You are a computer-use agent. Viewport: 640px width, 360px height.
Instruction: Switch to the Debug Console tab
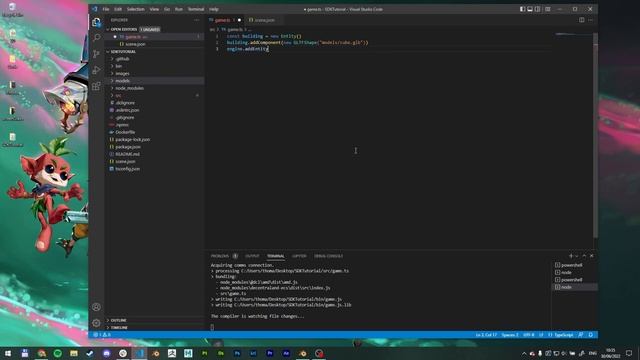pos(329,256)
